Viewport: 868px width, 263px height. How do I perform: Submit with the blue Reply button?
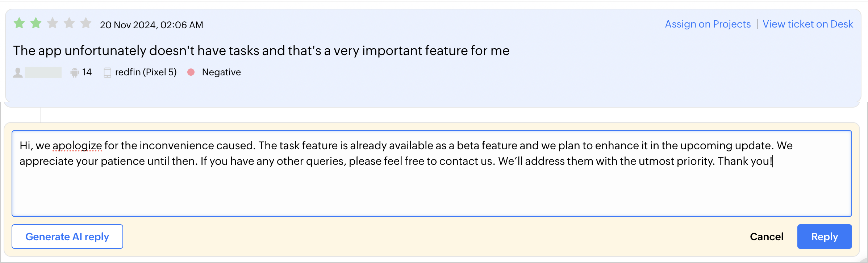(824, 237)
